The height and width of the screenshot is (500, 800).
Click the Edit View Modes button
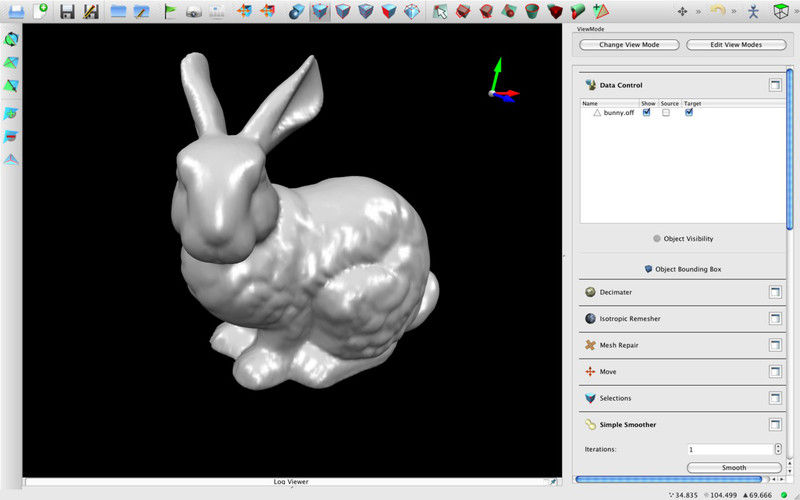[x=736, y=44]
